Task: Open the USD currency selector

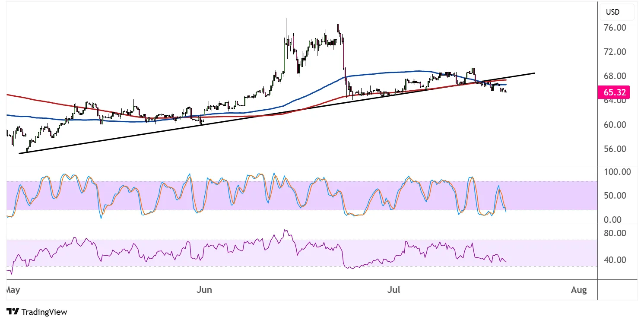Action: pos(618,11)
